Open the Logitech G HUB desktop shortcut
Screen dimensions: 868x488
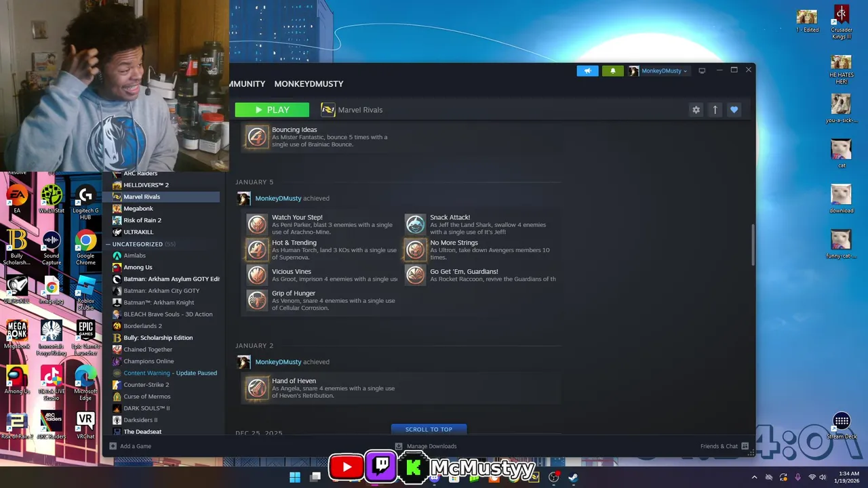coord(85,202)
